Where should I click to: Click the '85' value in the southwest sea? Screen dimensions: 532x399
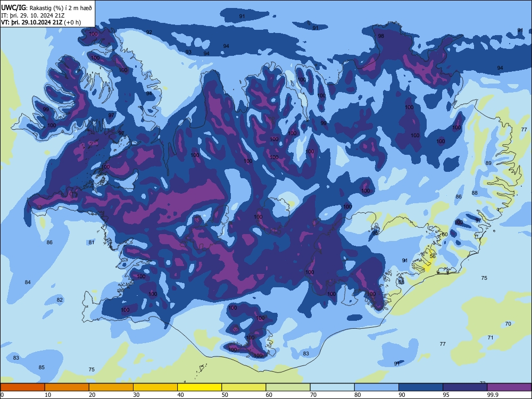click(41, 368)
